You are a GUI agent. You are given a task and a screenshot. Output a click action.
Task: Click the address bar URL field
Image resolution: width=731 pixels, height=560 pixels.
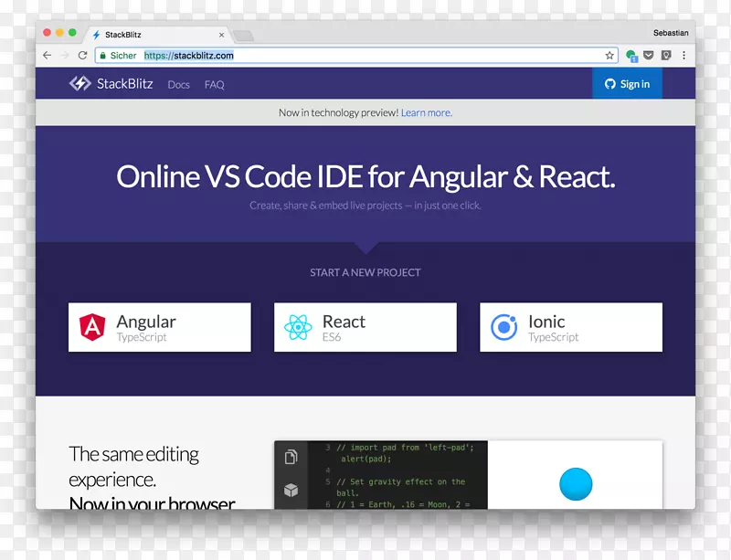click(365, 56)
